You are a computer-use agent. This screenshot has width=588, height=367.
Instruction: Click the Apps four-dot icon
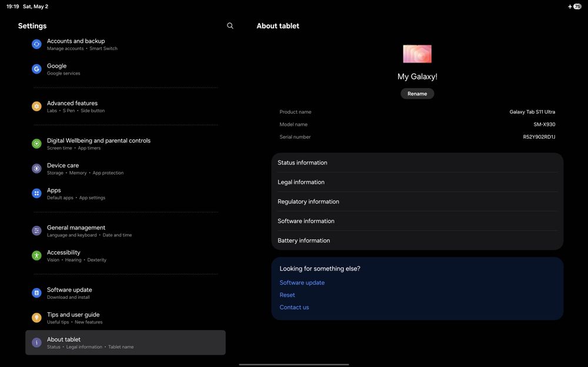click(x=36, y=193)
